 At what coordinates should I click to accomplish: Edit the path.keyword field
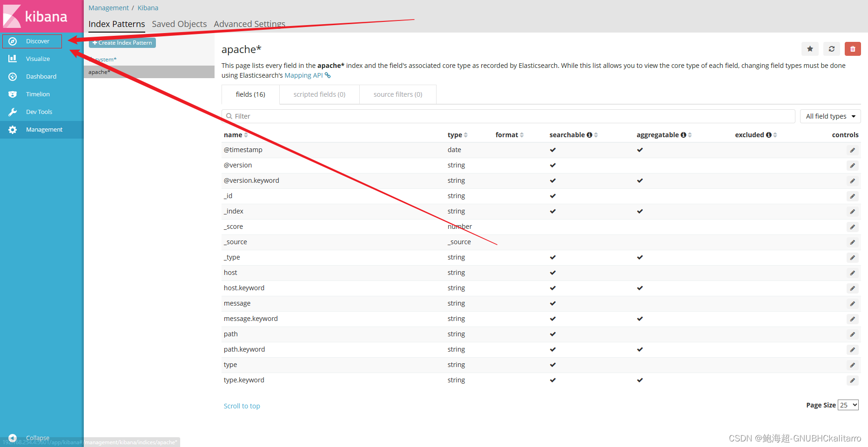(x=853, y=350)
